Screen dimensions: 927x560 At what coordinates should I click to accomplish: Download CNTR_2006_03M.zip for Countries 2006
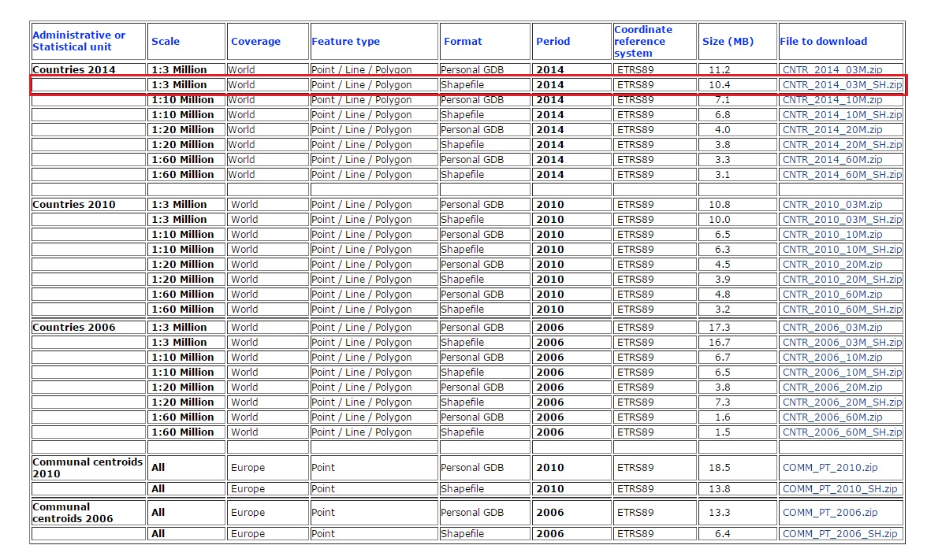point(826,327)
